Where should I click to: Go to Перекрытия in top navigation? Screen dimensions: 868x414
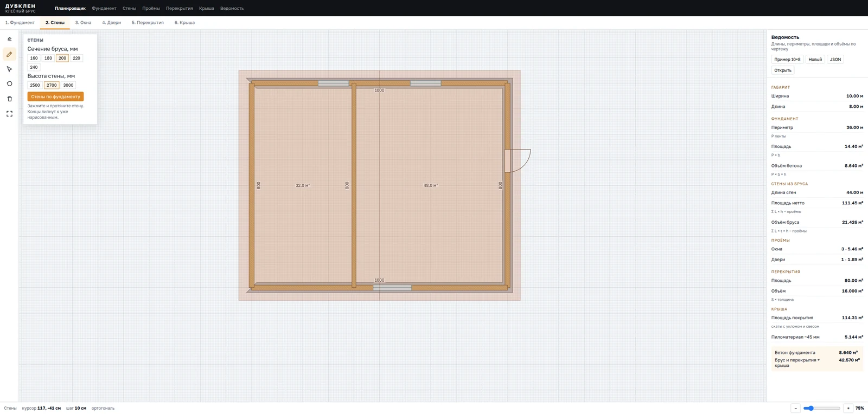(180, 8)
